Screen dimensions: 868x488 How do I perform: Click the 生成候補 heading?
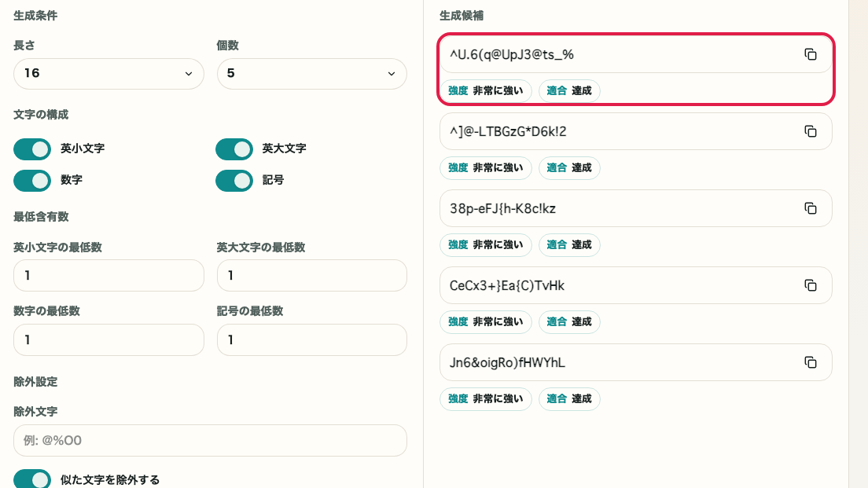click(461, 16)
